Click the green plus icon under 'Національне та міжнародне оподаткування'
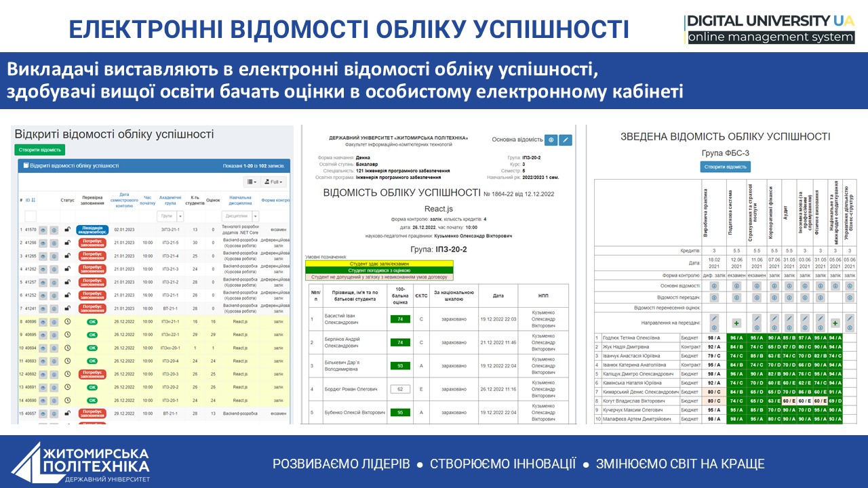Image resolution: width=868 pixels, height=488 pixels. 835,323
